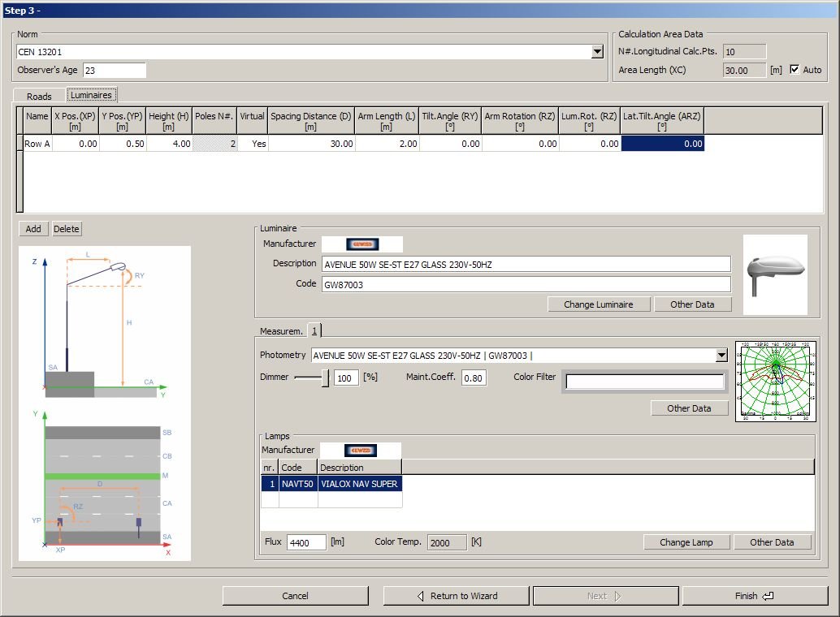The width and height of the screenshot is (840, 617).
Task: Add a new luminaire row
Action: coord(33,229)
